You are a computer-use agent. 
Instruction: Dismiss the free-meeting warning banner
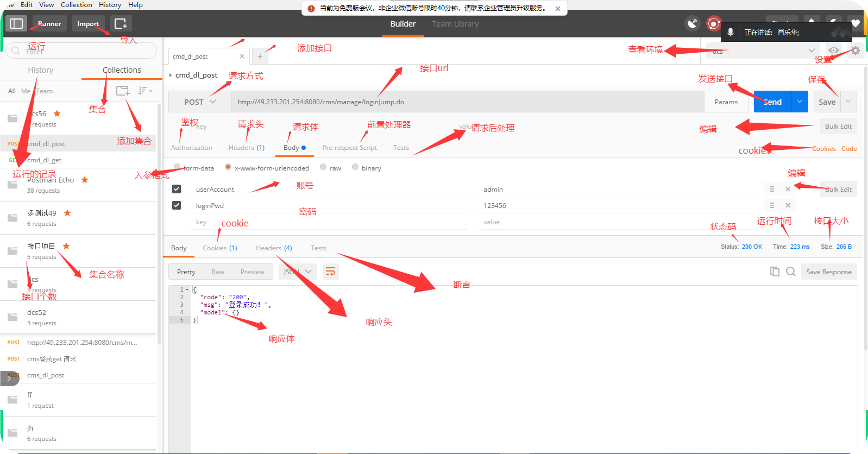[558, 9]
